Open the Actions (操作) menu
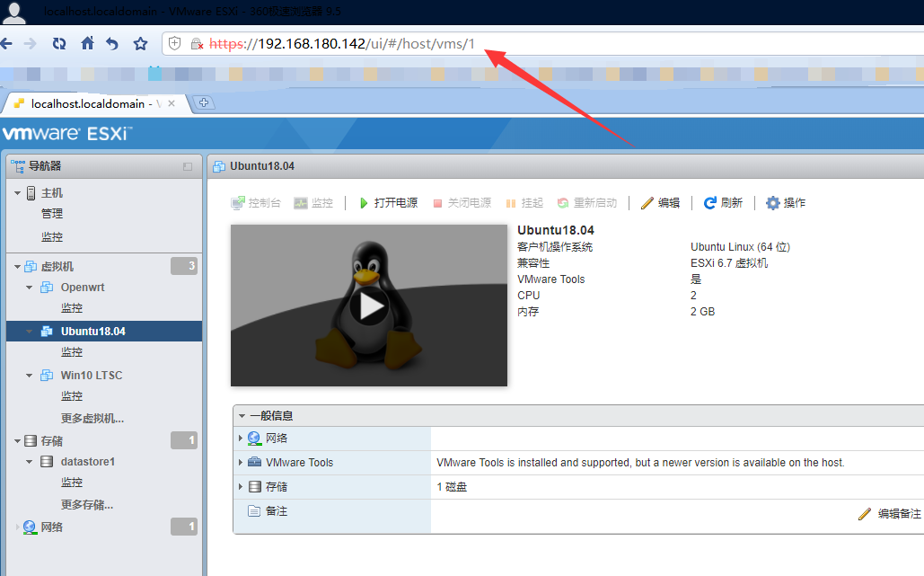This screenshot has height=576, width=924. pyautogui.click(x=785, y=202)
